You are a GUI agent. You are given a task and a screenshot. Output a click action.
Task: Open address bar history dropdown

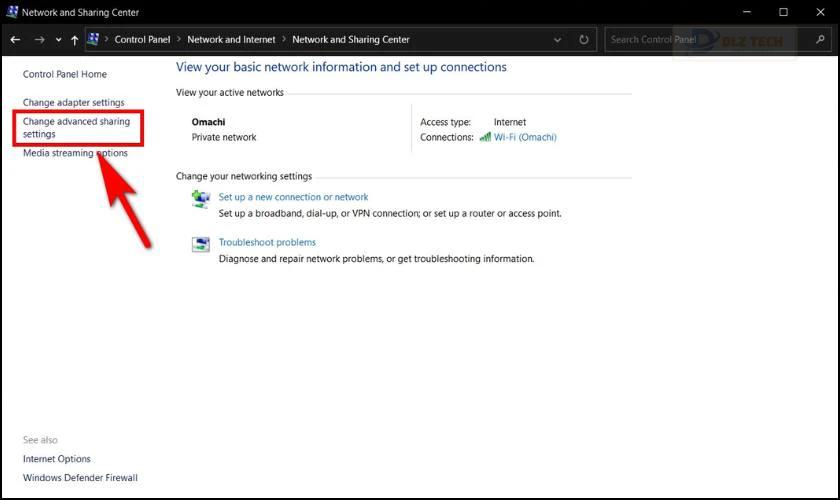pos(558,40)
